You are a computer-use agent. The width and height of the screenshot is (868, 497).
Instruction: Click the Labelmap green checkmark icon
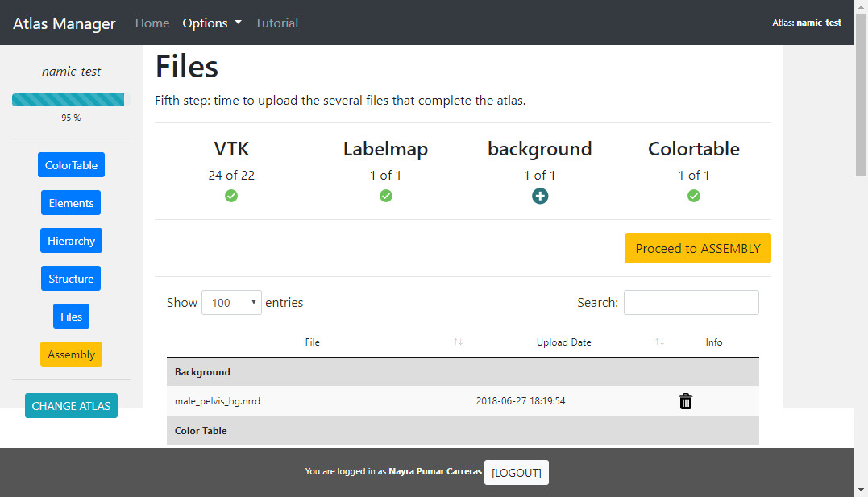(386, 196)
